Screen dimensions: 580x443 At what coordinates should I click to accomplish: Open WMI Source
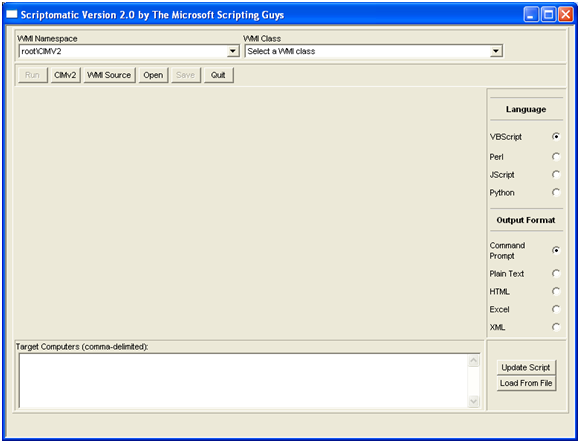[x=109, y=75]
